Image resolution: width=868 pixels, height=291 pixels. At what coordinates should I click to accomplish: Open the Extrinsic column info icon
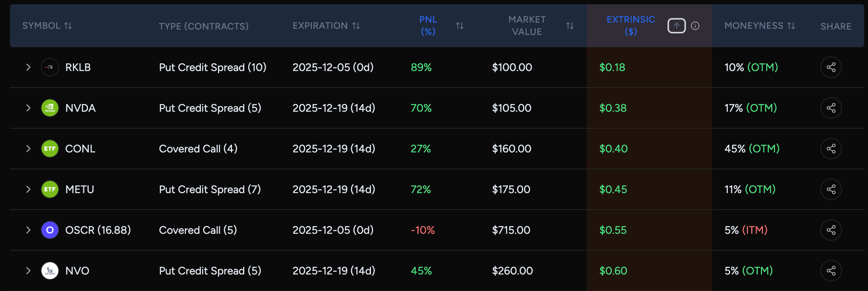pos(695,26)
